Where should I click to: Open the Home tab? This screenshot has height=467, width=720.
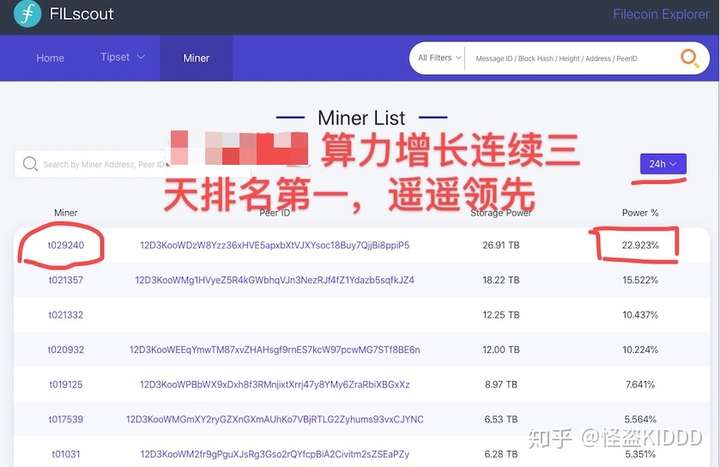coord(50,58)
